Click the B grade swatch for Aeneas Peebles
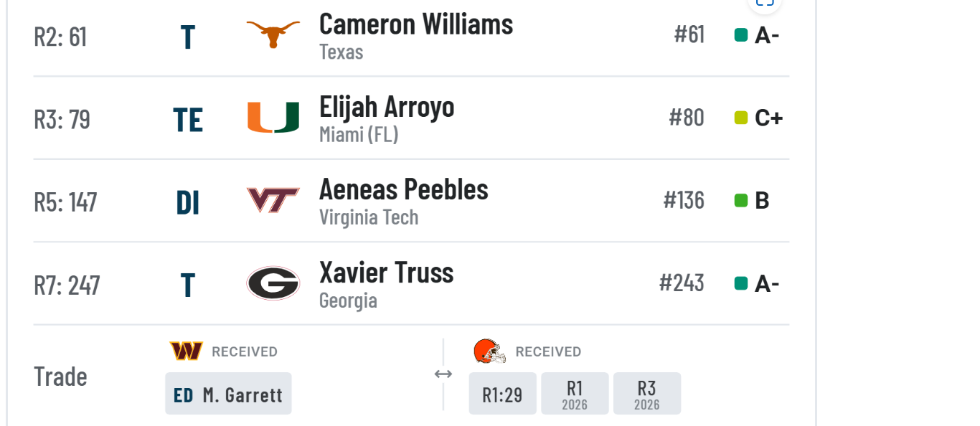Screen dimensions: 980x426 741,201
